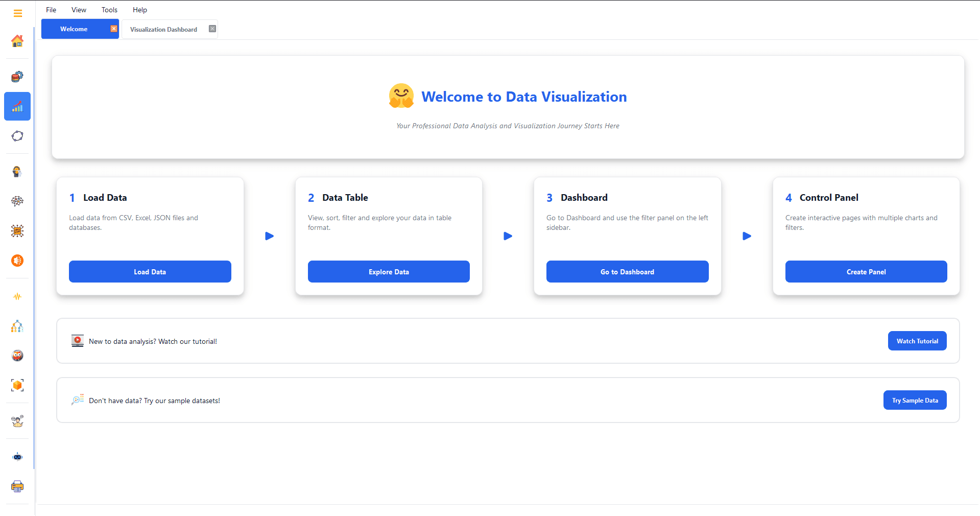This screenshot has width=980, height=516.
Task: Open the decision tree sidebar icon
Action: point(17,326)
